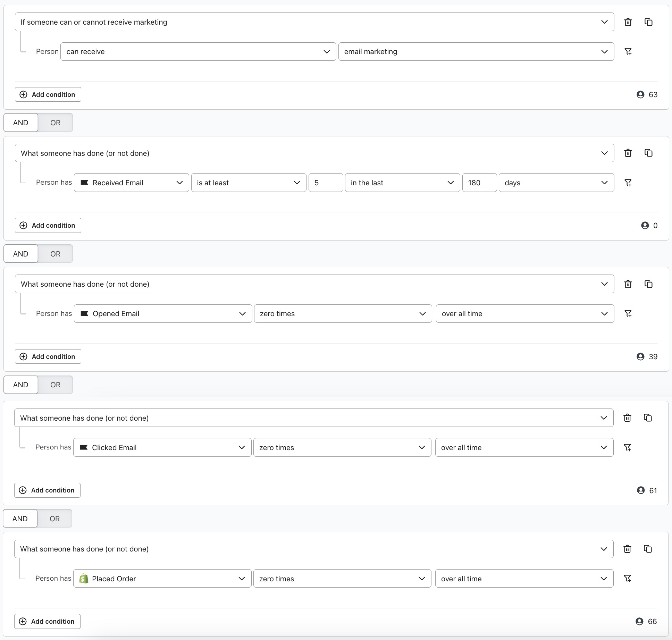Screen dimensions: 672x640
Task: Click the filter icon on Clicked Email condition
Action: [629, 447]
